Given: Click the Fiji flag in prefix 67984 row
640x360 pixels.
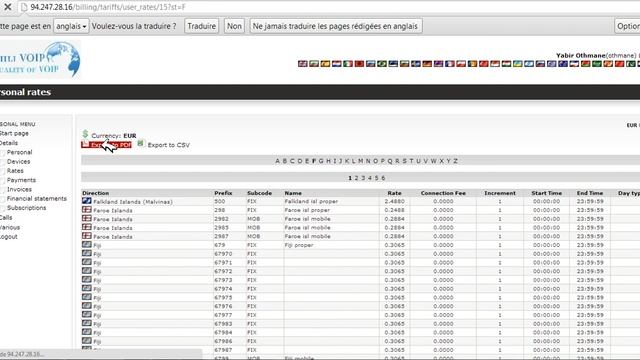Looking at the screenshot, I should [87, 332].
